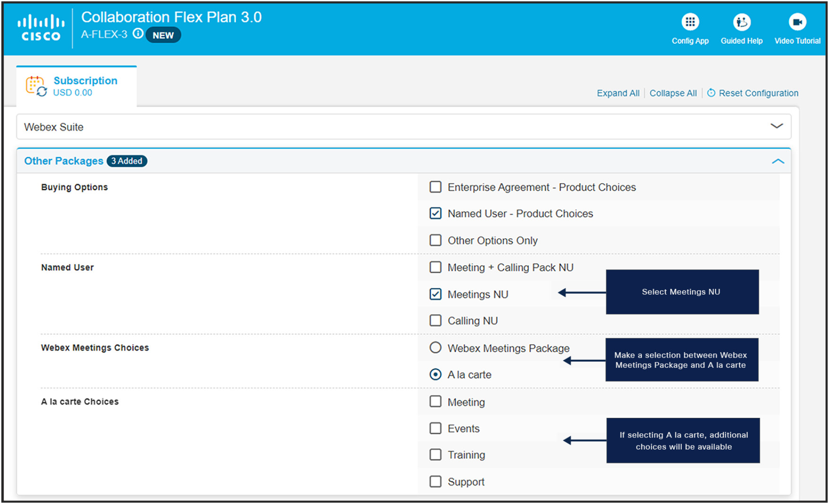829x504 pixels.
Task: Click the 3 Added badge
Action: point(127,161)
